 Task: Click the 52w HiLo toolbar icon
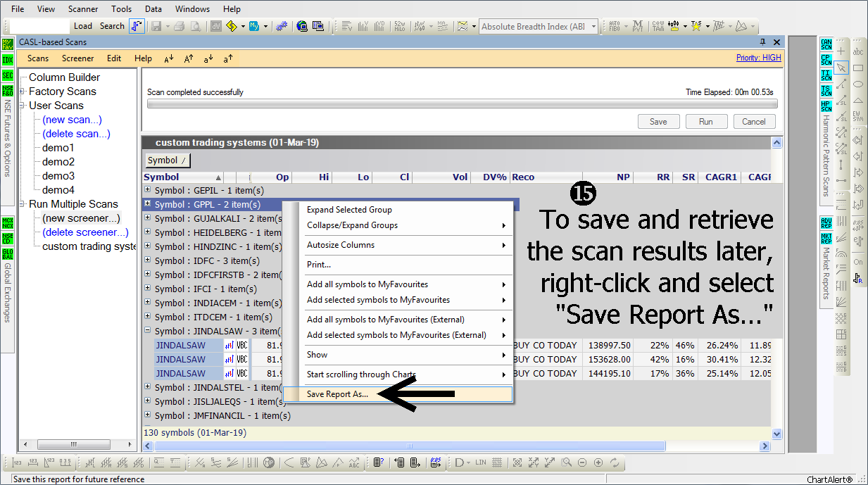[398, 26]
